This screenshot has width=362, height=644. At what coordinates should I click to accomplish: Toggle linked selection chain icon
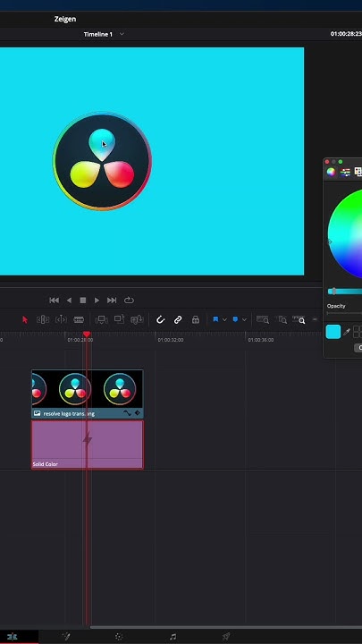pos(178,319)
